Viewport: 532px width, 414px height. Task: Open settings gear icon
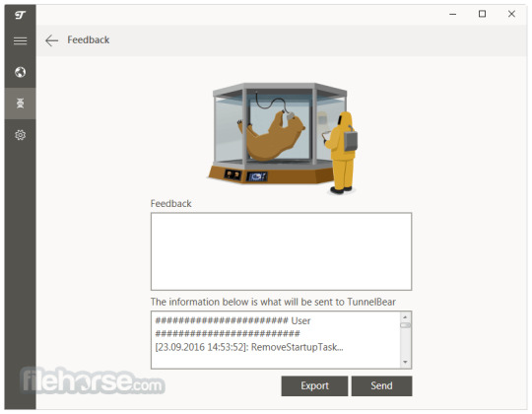point(20,135)
